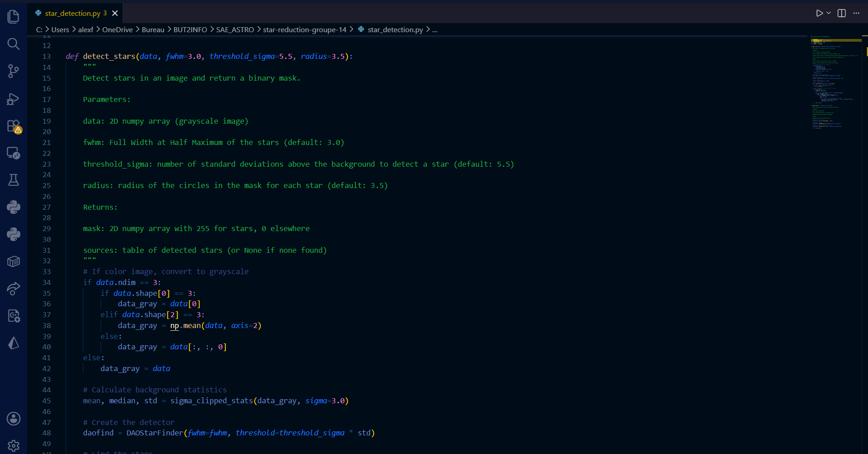Open Extensions view with warning badge
Image resolution: width=868 pixels, height=454 pixels.
pos(14,126)
